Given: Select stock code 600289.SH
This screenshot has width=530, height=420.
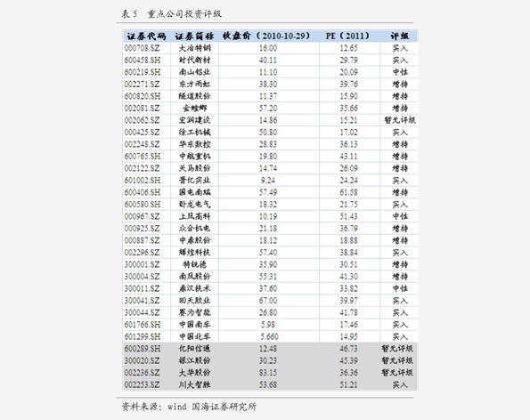Looking at the screenshot, I should point(143,349).
